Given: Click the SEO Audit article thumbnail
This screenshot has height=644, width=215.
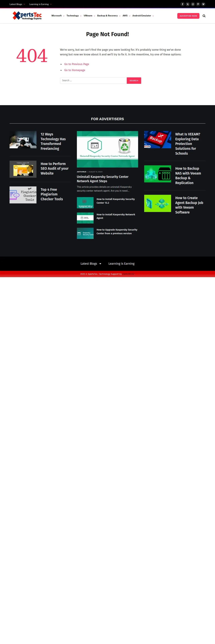Looking at the screenshot, I should 23,169.
